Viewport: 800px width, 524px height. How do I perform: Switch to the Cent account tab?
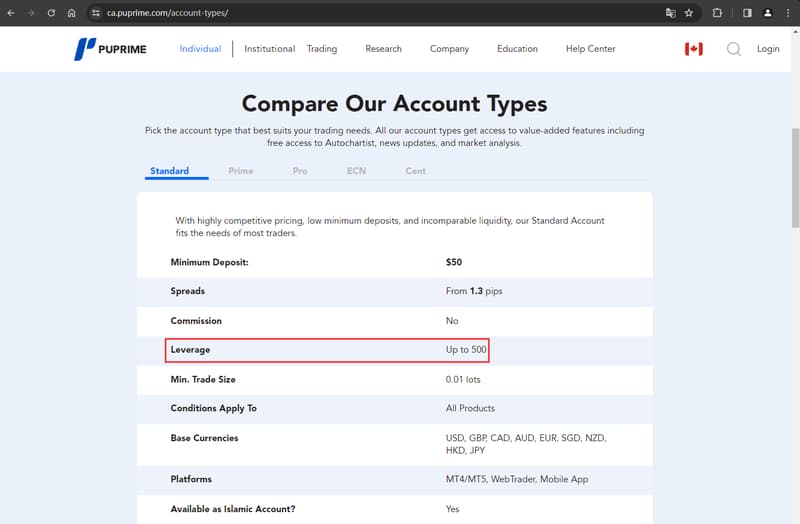tap(415, 171)
